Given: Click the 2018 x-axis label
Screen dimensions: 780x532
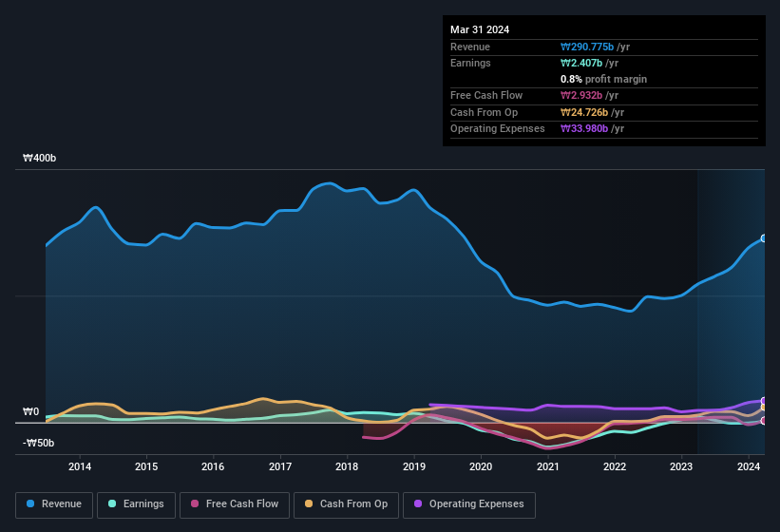Looking at the screenshot, I should click(x=347, y=466).
